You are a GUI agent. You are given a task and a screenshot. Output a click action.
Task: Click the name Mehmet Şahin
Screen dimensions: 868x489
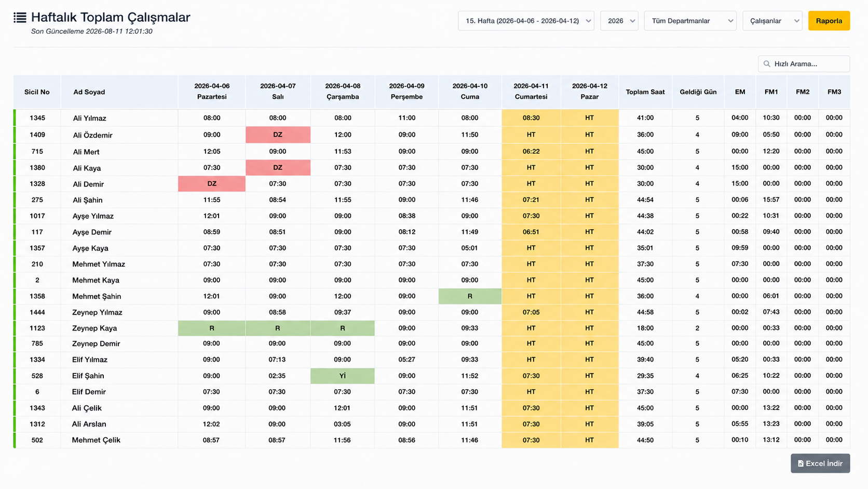point(97,297)
